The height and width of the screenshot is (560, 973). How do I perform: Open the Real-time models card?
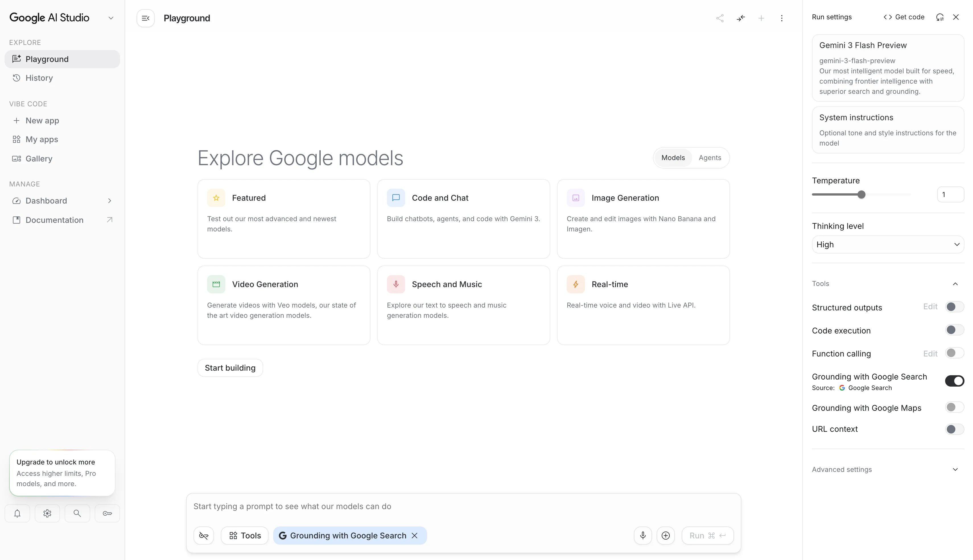643,305
